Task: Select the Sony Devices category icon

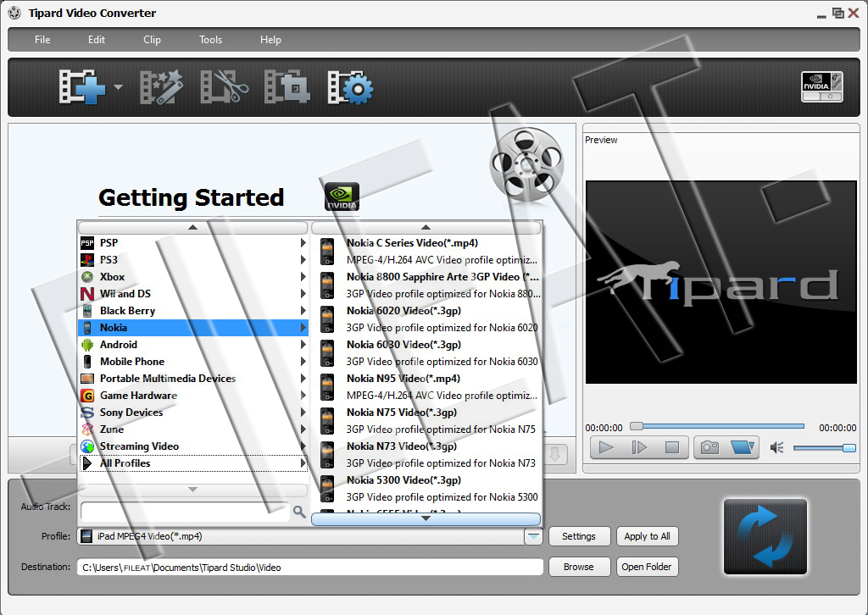Action: (x=87, y=413)
